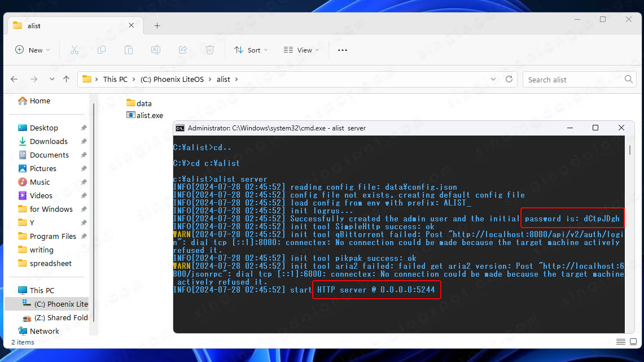Refresh the alist folder view

tap(509, 79)
